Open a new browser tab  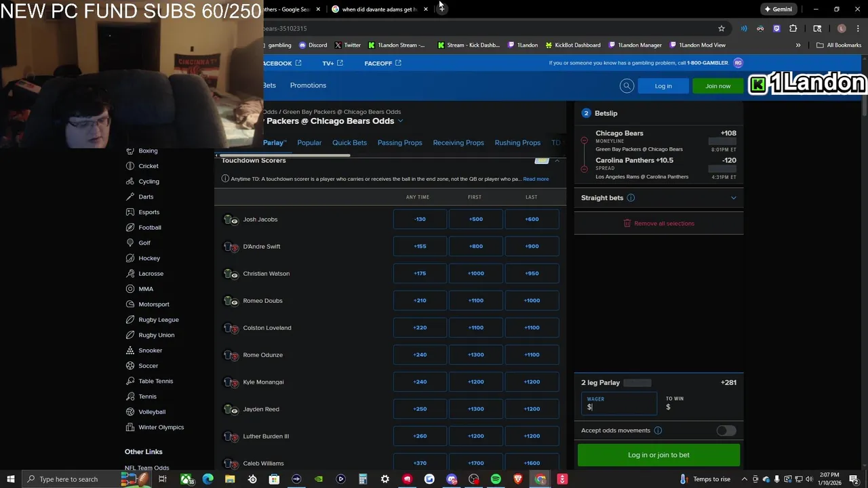click(441, 9)
